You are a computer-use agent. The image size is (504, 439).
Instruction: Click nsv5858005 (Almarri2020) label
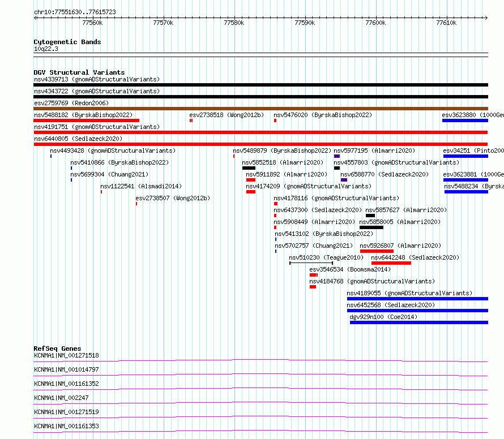click(x=400, y=222)
